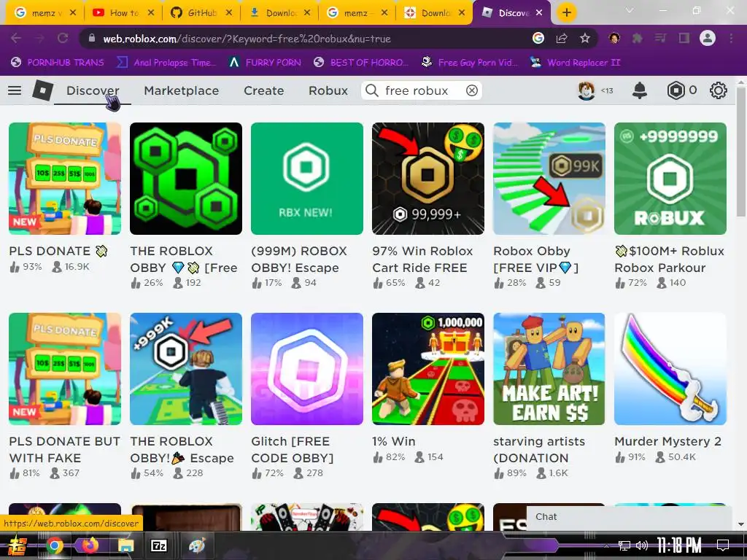Switch to the Discover tab
The image size is (747, 560).
(x=93, y=90)
